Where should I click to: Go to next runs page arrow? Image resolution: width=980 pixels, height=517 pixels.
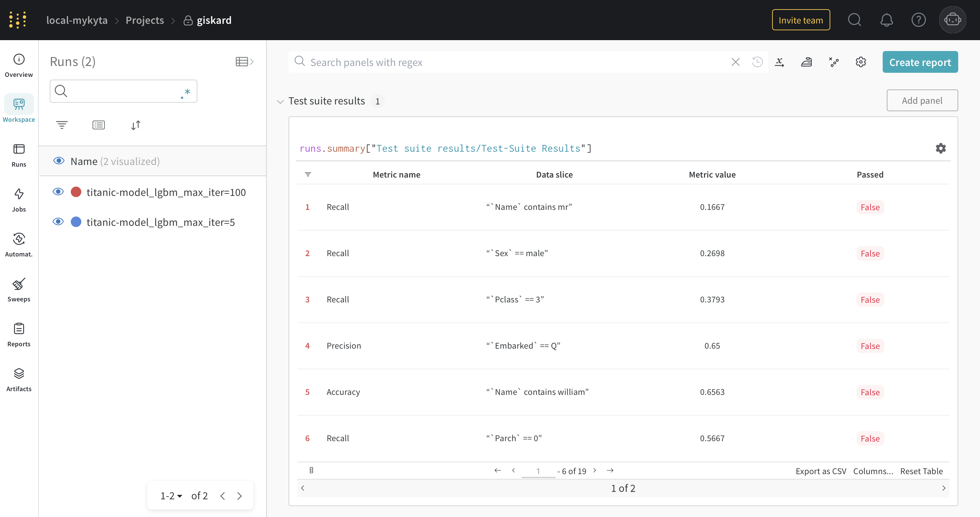tap(239, 496)
